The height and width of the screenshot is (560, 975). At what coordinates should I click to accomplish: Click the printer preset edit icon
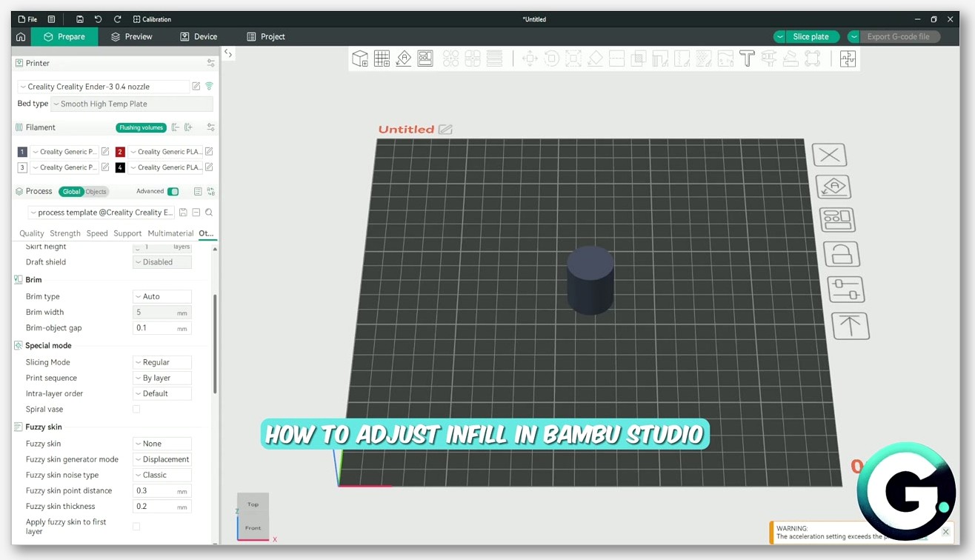click(x=196, y=87)
